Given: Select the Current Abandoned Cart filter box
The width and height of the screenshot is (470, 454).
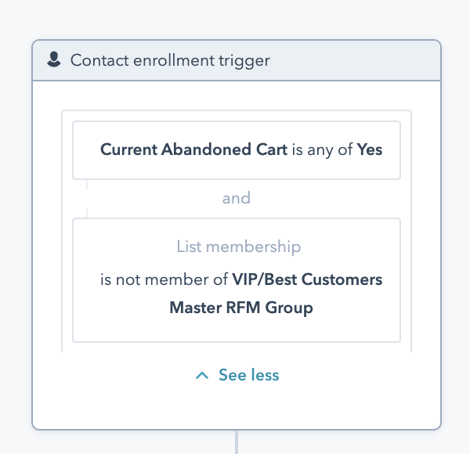Looking at the screenshot, I should click(236, 150).
